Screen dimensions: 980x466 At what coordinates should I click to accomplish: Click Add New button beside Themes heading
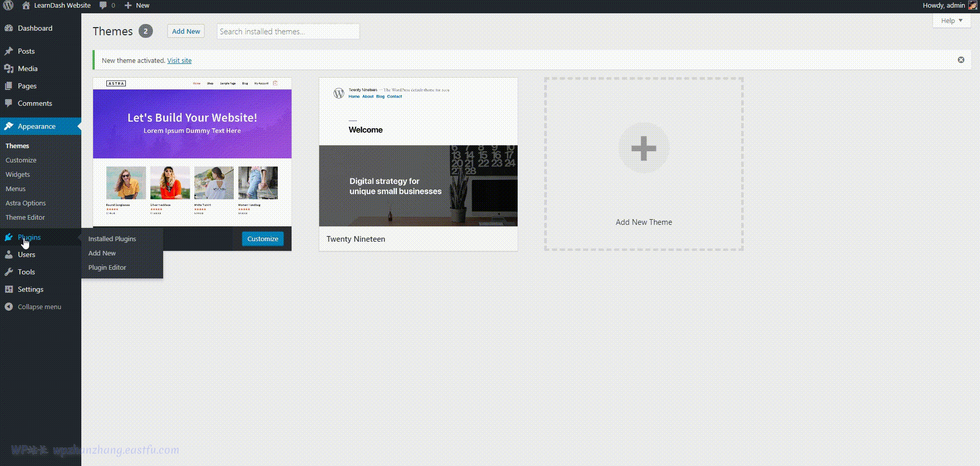[186, 31]
